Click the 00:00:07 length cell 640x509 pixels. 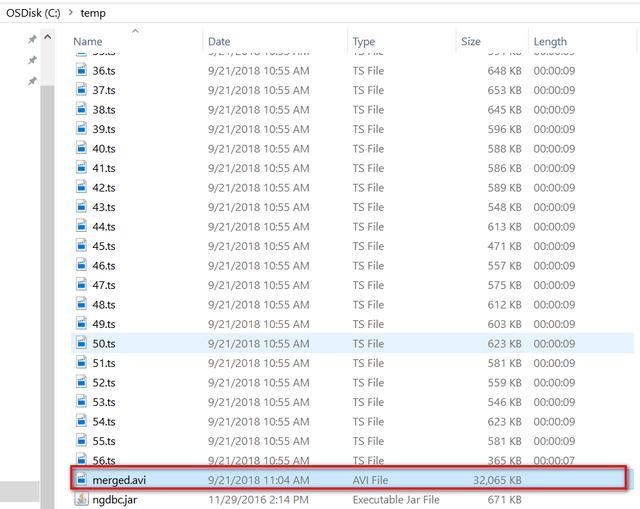click(x=554, y=460)
